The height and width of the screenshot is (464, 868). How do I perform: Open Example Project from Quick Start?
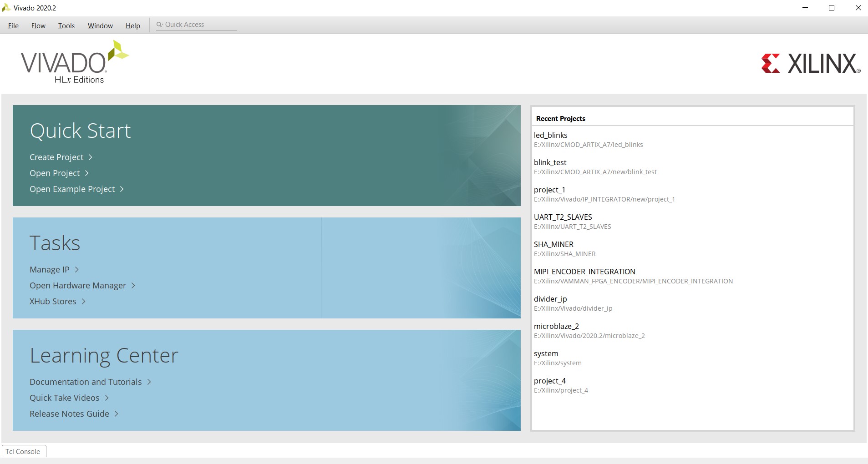tap(71, 189)
